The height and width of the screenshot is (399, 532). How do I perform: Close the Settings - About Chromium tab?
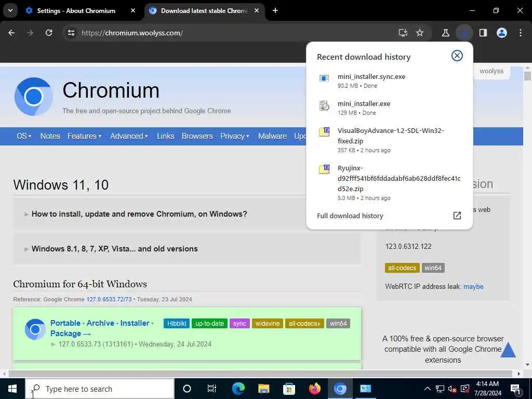click(133, 10)
